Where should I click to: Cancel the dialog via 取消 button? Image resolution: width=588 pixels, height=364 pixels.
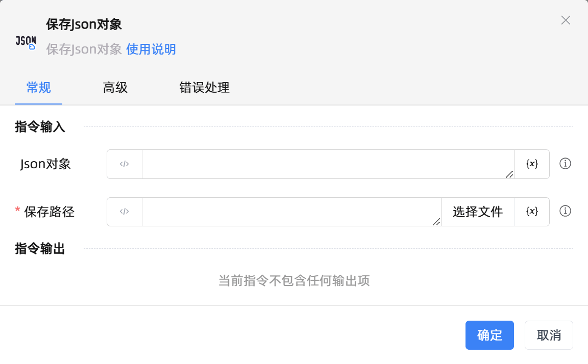(549, 335)
